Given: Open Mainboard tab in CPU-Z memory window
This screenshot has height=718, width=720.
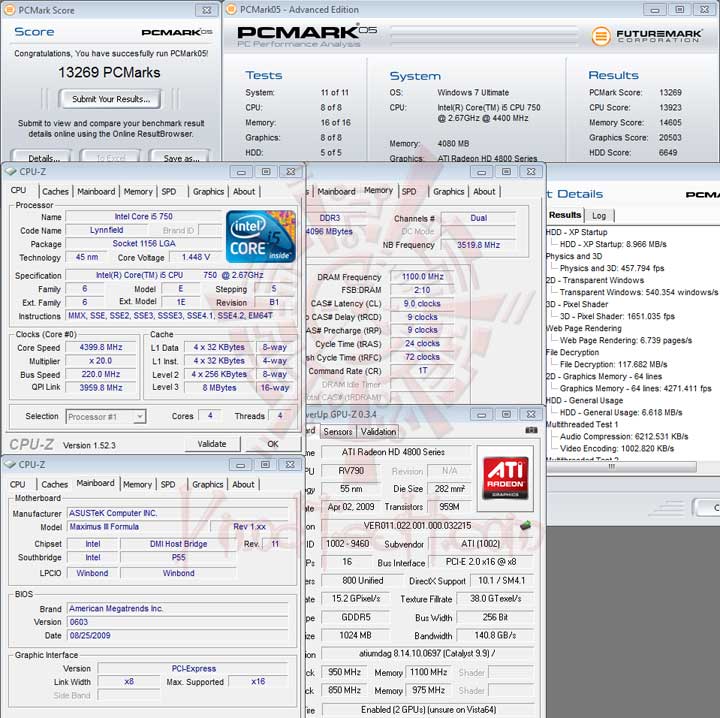Looking at the screenshot, I should click(336, 191).
